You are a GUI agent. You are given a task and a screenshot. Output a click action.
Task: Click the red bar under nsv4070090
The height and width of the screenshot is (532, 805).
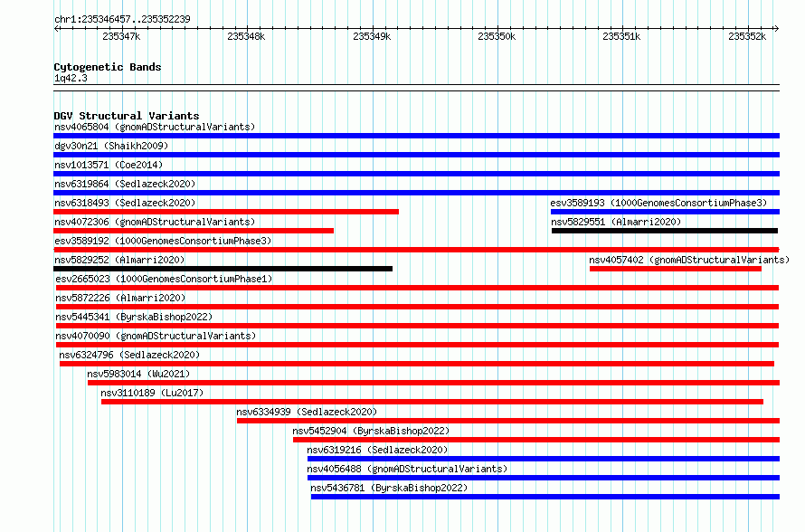[417, 345]
